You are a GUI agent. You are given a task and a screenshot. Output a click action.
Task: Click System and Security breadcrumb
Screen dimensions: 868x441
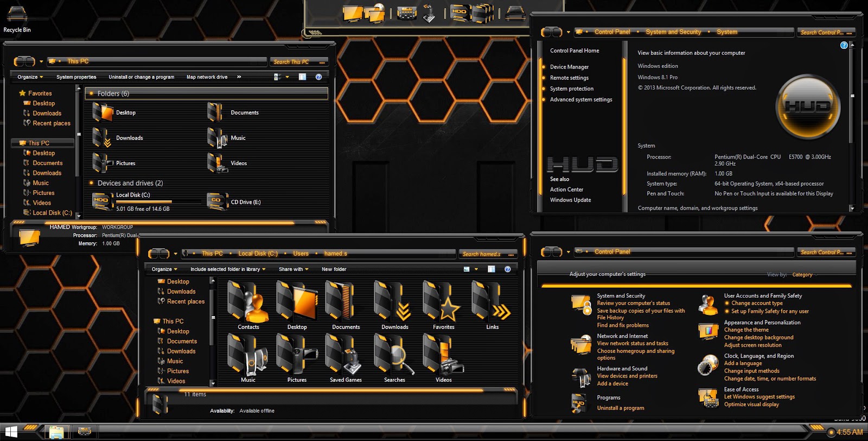click(x=673, y=32)
